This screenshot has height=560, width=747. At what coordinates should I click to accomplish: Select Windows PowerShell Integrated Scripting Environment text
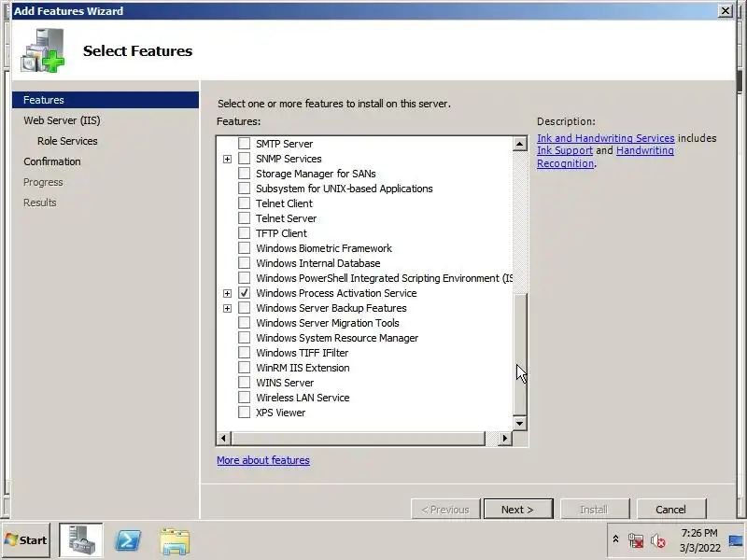pos(384,277)
